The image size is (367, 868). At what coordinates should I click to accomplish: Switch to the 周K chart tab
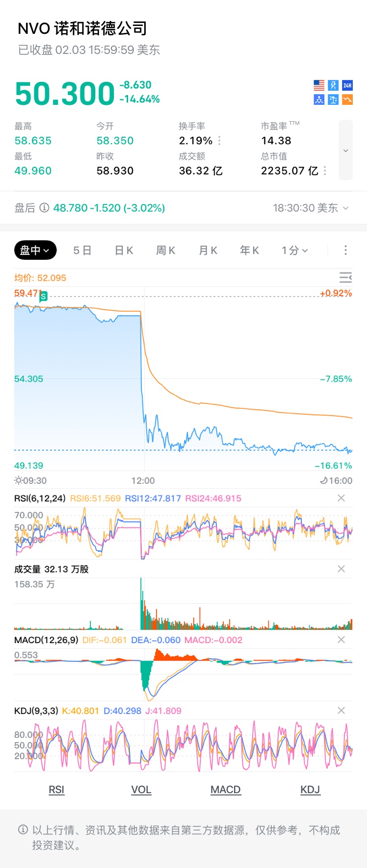click(x=166, y=250)
